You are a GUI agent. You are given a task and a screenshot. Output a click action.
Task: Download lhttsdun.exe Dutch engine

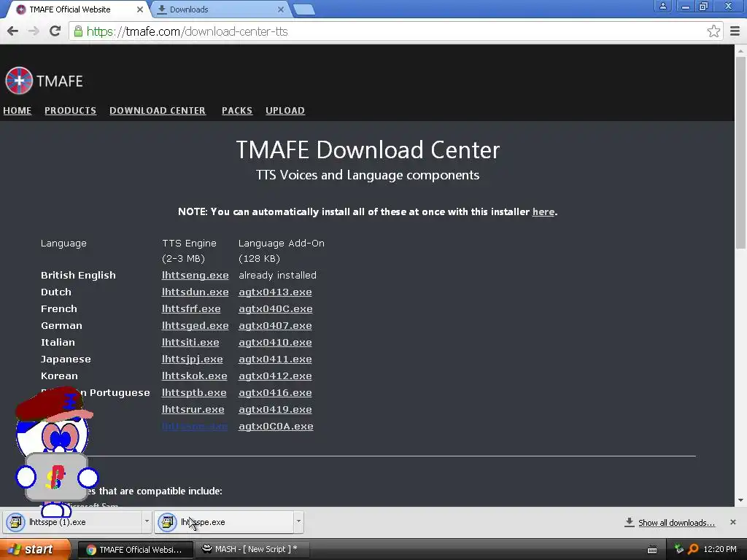[x=195, y=292]
